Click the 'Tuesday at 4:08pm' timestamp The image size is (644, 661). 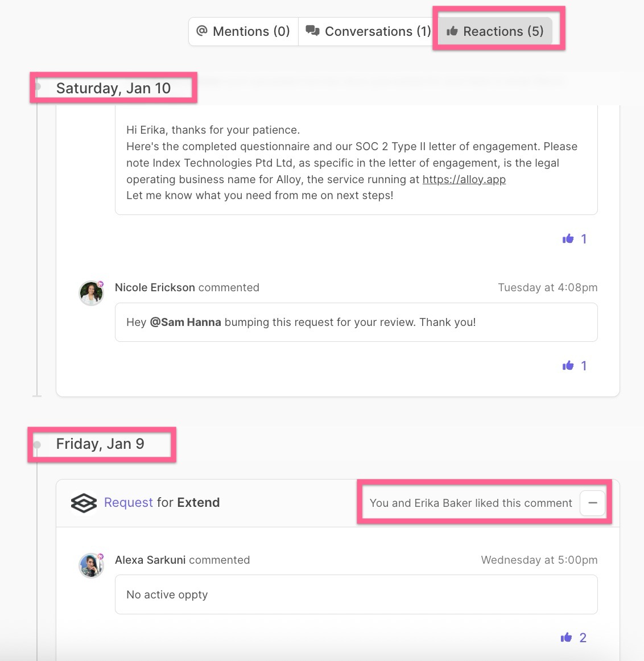[547, 287]
